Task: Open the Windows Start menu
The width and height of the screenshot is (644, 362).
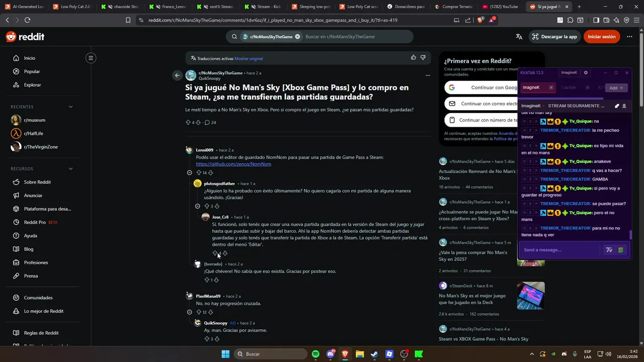Action: point(225,354)
